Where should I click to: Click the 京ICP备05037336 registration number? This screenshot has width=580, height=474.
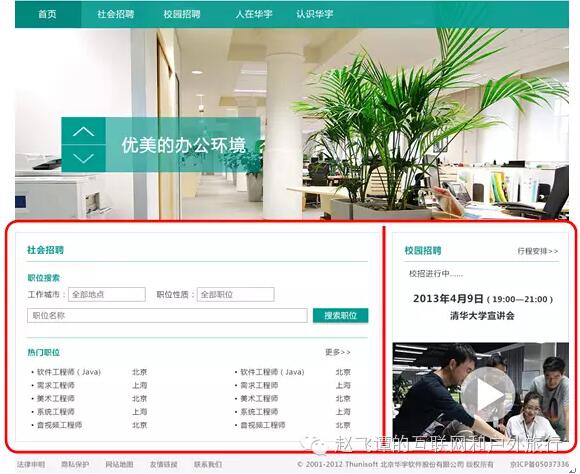pos(539,464)
